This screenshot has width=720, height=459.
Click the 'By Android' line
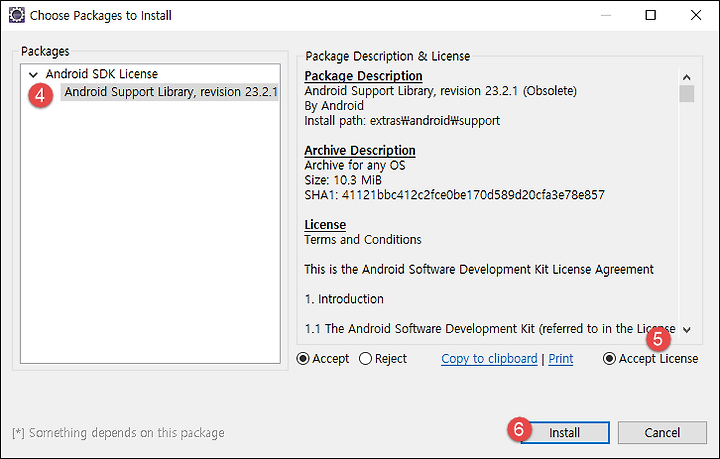(334, 106)
